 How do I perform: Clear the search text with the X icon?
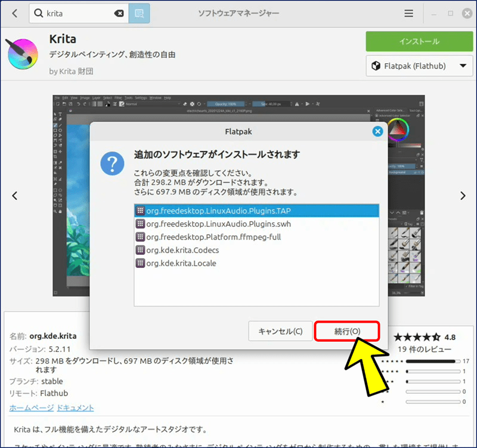pyautogui.click(x=119, y=13)
